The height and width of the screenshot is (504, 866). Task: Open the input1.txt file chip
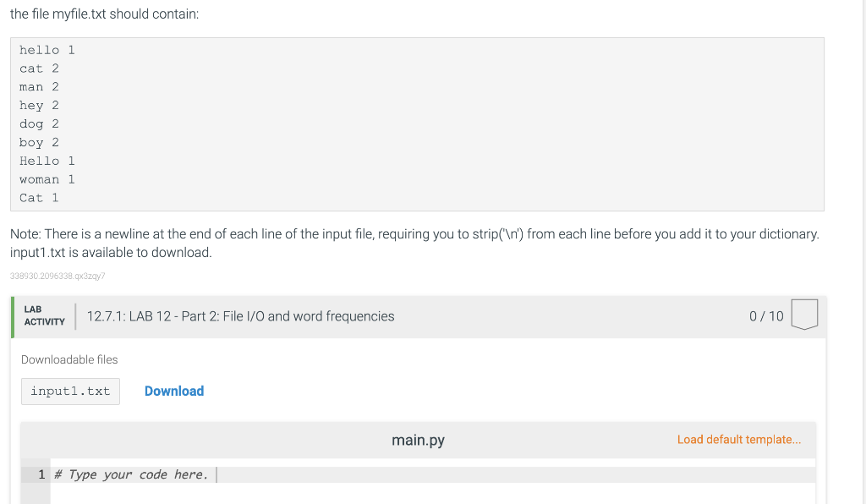(x=69, y=391)
